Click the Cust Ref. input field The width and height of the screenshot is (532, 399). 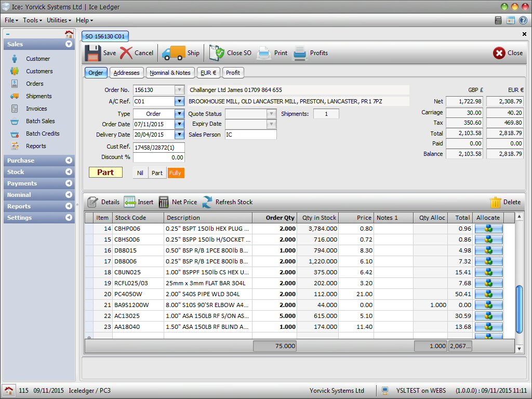pos(158,147)
